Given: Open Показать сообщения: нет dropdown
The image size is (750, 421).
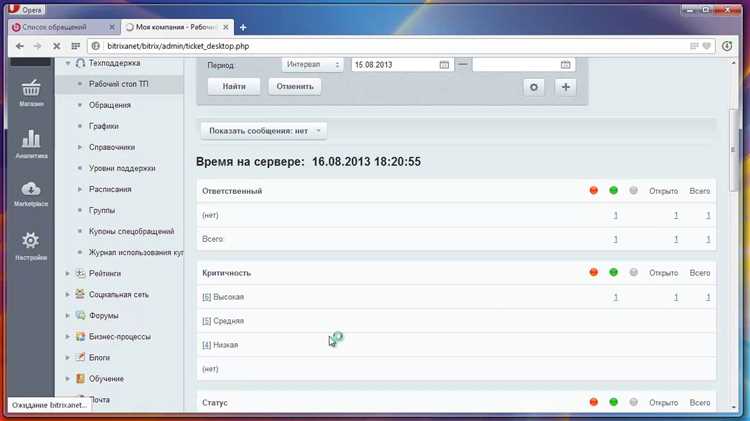Looking at the screenshot, I should [x=264, y=131].
